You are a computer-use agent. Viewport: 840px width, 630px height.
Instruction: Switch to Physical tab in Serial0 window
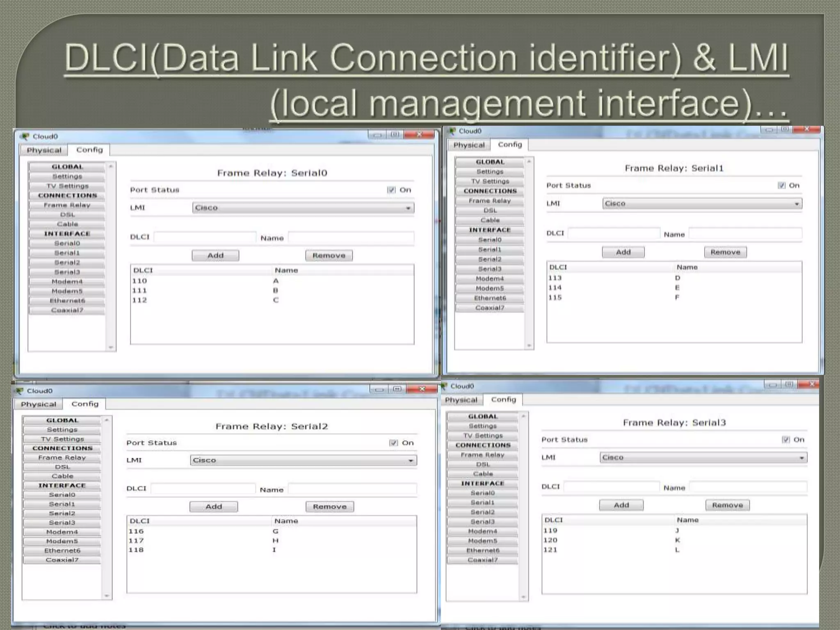point(44,150)
